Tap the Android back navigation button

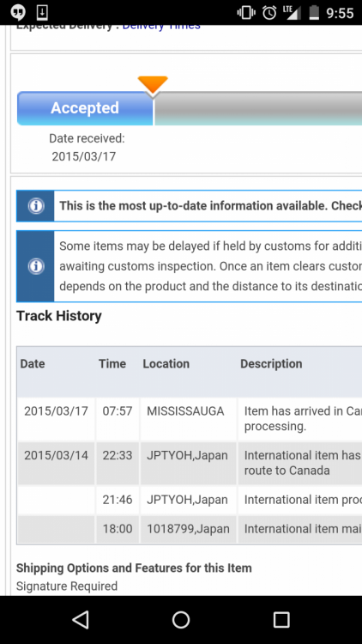[81, 619]
